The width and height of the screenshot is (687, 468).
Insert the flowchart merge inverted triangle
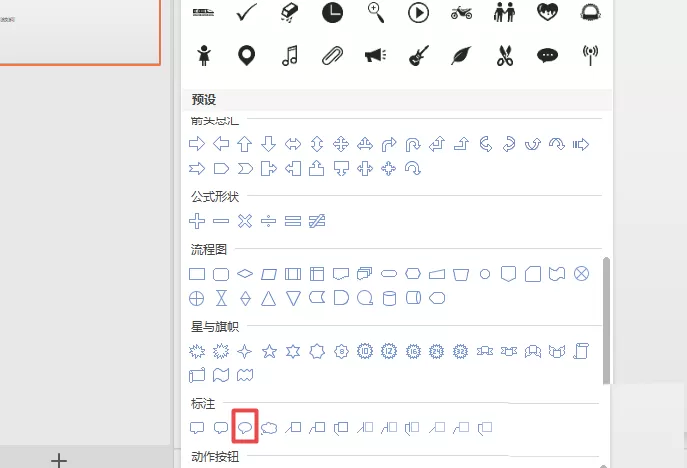pyautogui.click(x=293, y=298)
